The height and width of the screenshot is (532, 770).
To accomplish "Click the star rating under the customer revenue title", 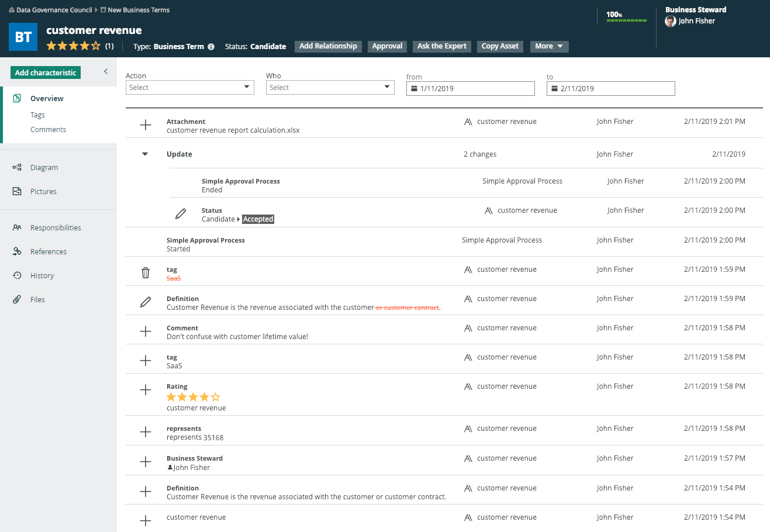I will click(x=73, y=46).
